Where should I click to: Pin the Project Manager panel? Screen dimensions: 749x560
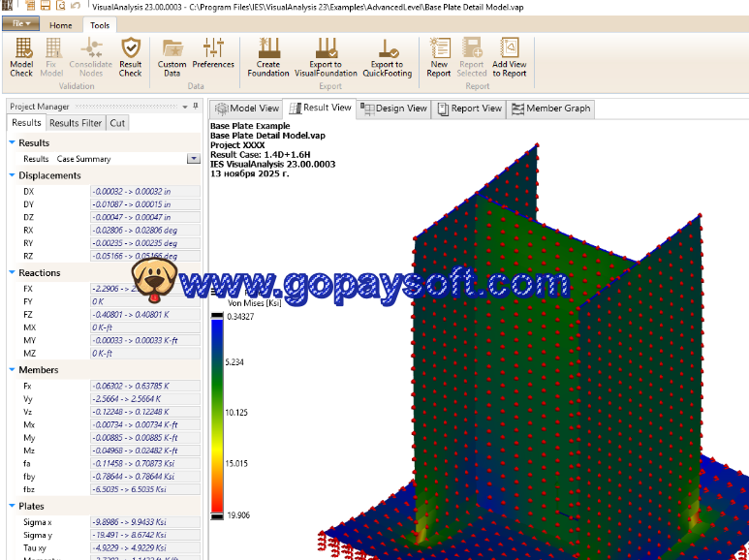point(194,107)
